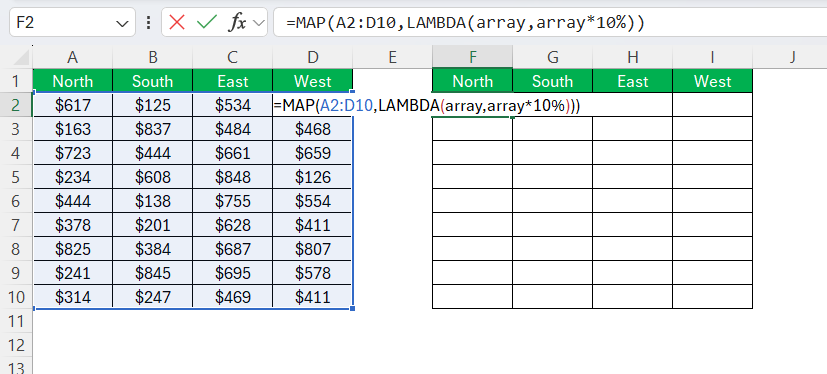Click the South header in cell G1
The height and width of the screenshot is (374, 827).
tap(553, 81)
